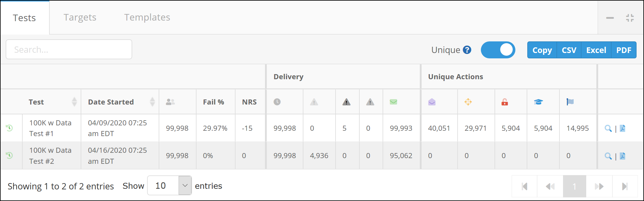View details magnifier for Test #1
This screenshot has width=644, height=201.
[x=608, y=128]
